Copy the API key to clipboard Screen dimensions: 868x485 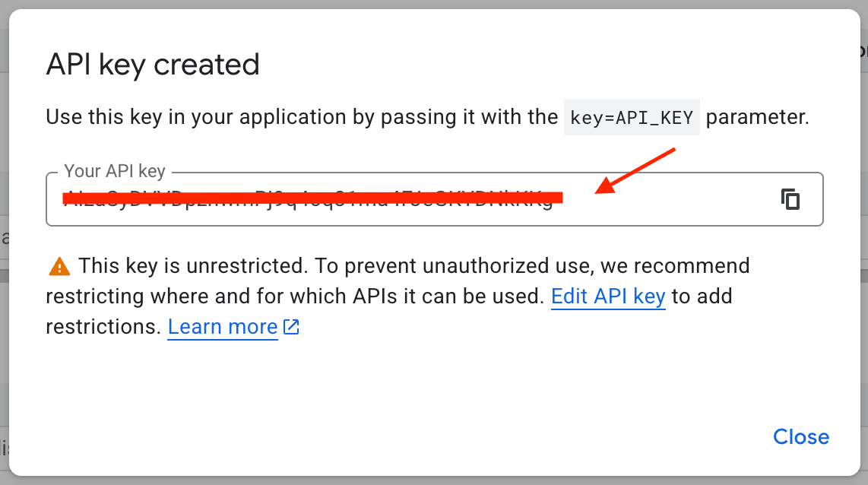tap(790, 199)
